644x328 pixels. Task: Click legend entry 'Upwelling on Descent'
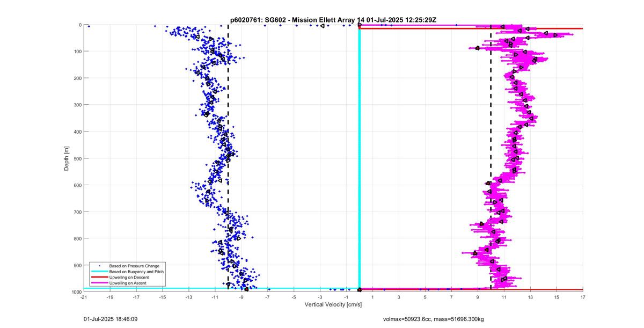tap(129, 277)
